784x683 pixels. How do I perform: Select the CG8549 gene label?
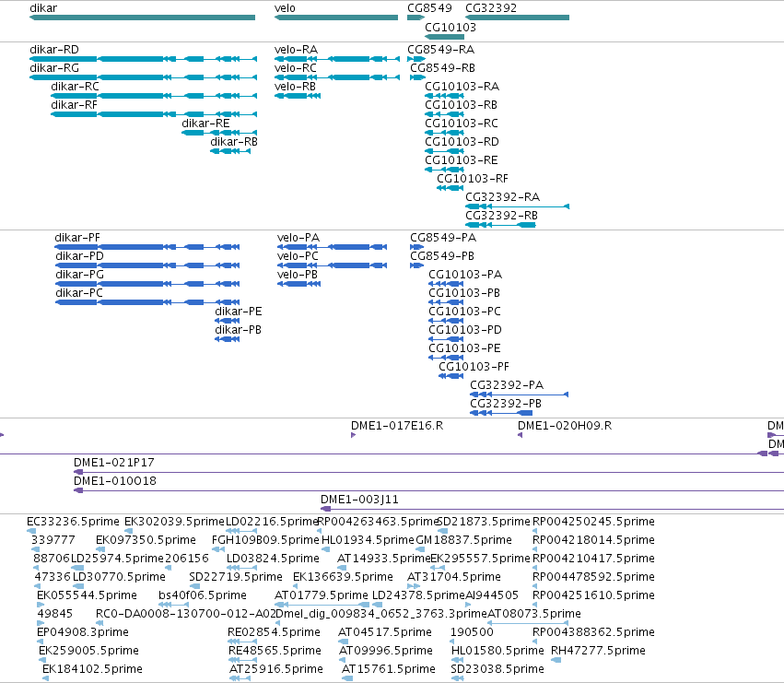coord(429,8)
